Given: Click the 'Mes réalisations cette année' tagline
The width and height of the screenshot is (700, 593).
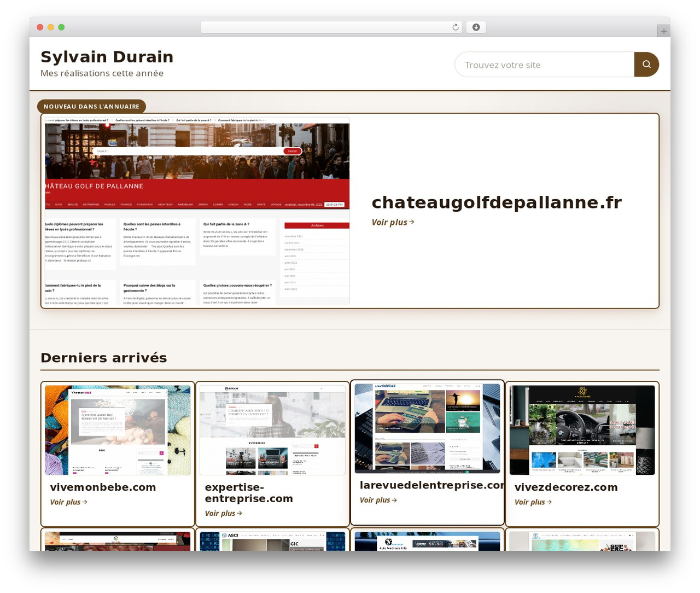Looking at the screenshot, I should (x=102, y=73).
